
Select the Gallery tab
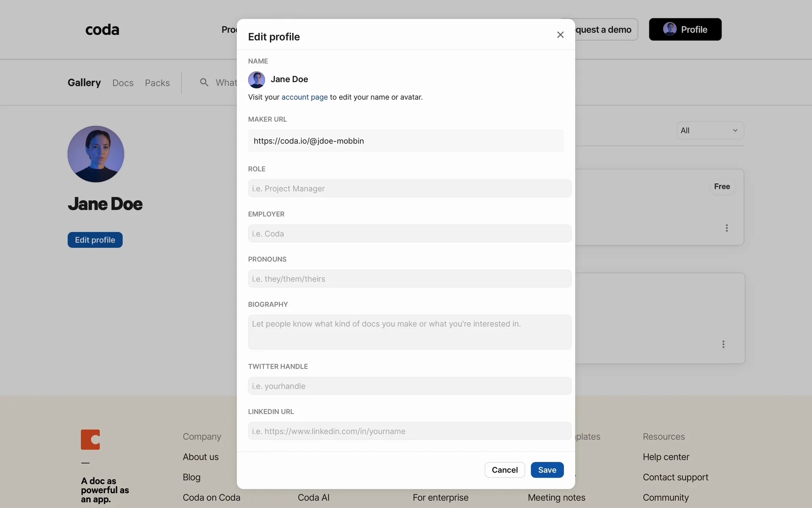(x=84, y=83)
